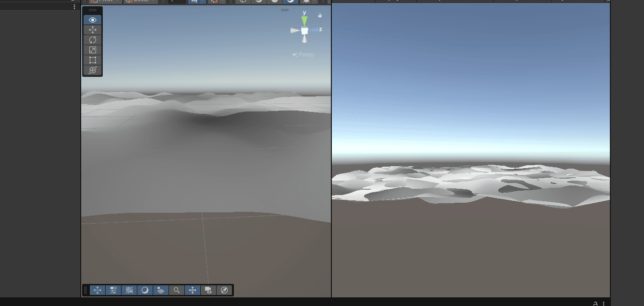Open the three-dot menu in the bottom-right corner

[604, 303]
